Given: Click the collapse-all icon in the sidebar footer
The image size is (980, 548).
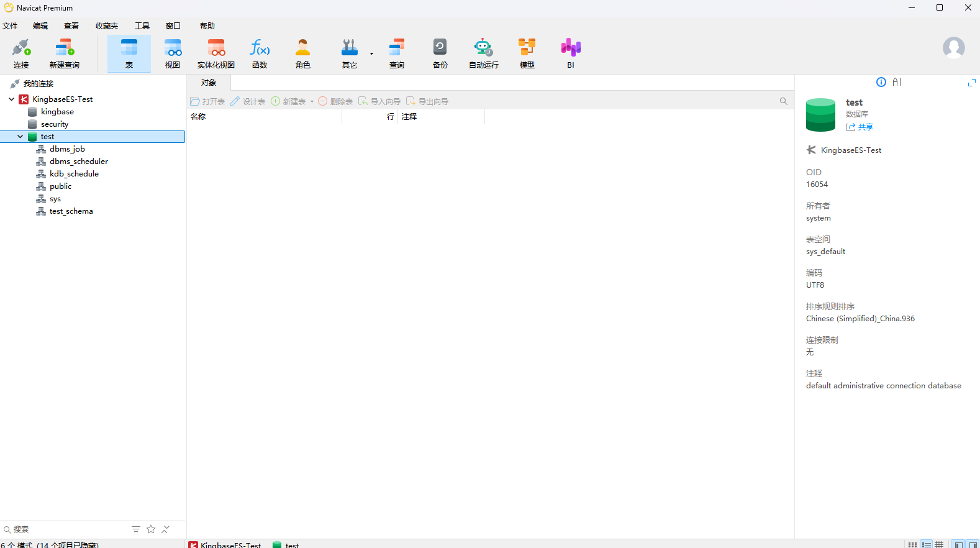Looking at the screenshot, I should (x=166, y=529).
